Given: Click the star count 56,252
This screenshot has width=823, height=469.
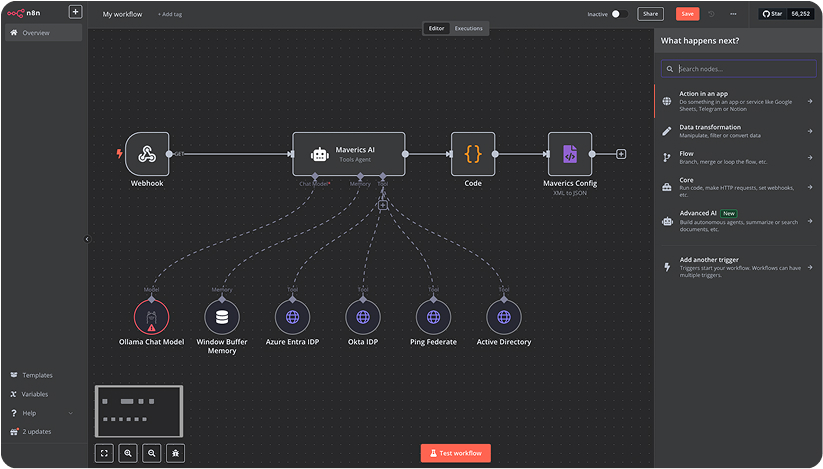Looking at the screenshot, I should [x=800, y=14].
